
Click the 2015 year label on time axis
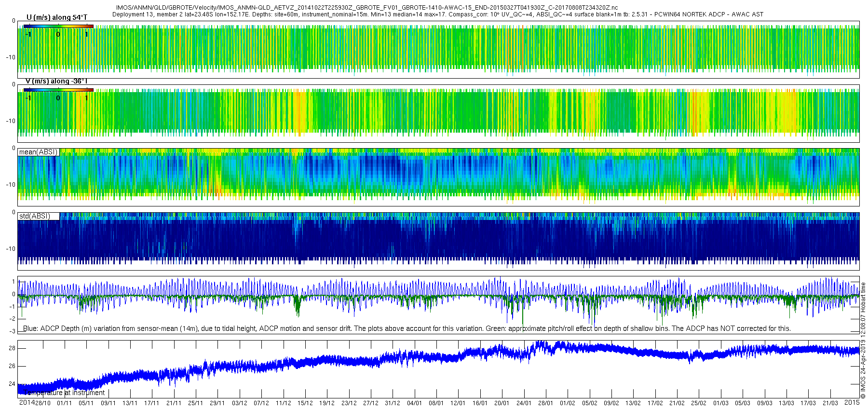click(852, 403)
